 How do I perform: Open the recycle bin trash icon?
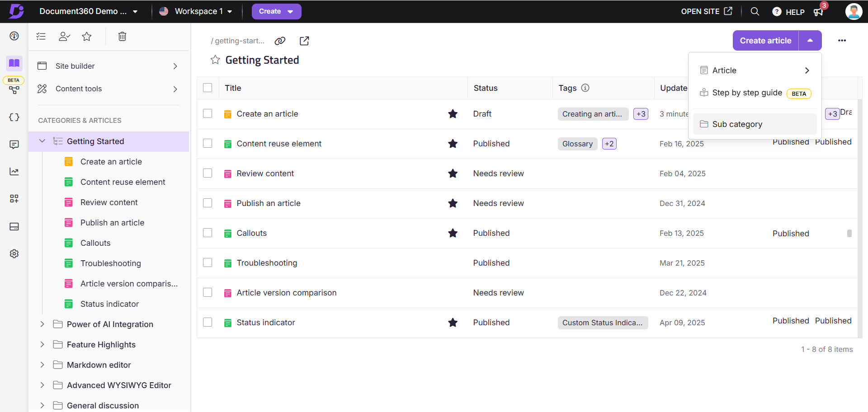(122, 36)
